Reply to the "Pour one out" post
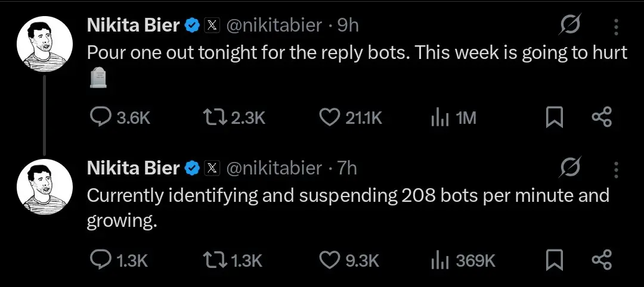The width and height of the screenshot is (644, 287). tap(98, 117)
